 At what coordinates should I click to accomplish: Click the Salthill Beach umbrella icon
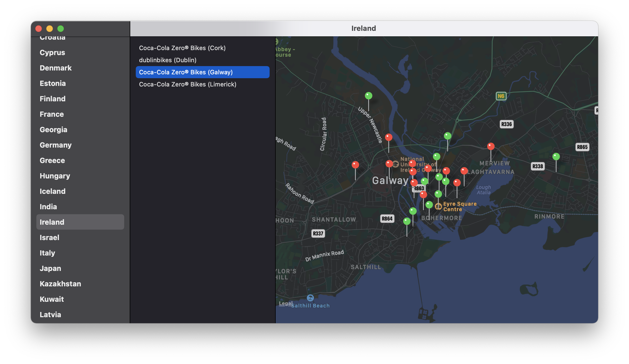click(310, 298)
